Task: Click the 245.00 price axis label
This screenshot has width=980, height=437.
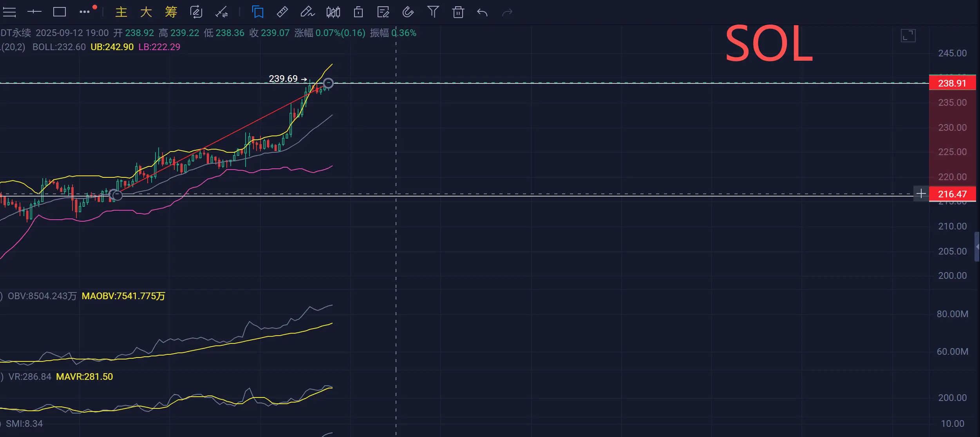Action: 952,53
